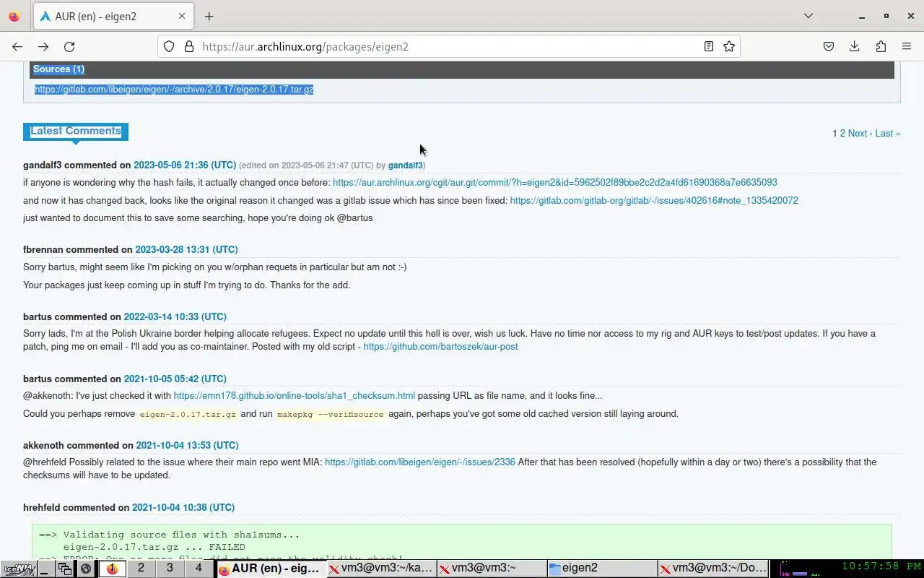This screenshot has height=578, width=924.
Task: Switch to the eigen2 file manager window
Action: 601,569
